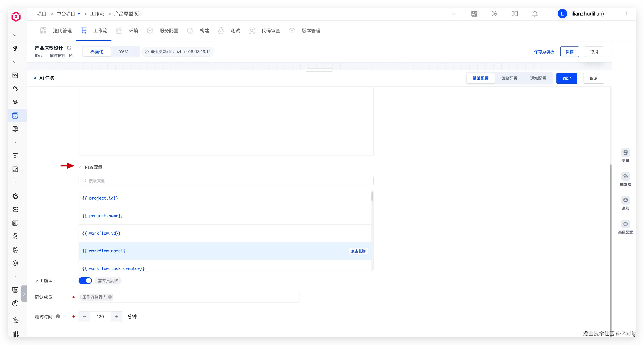Open the vertical three-dot menu
Screen dimensions: 644x345
click(626, 14)
